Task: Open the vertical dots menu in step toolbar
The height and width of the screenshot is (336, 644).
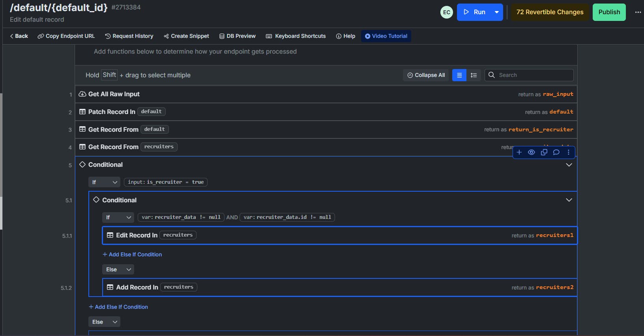Action: 569,152
